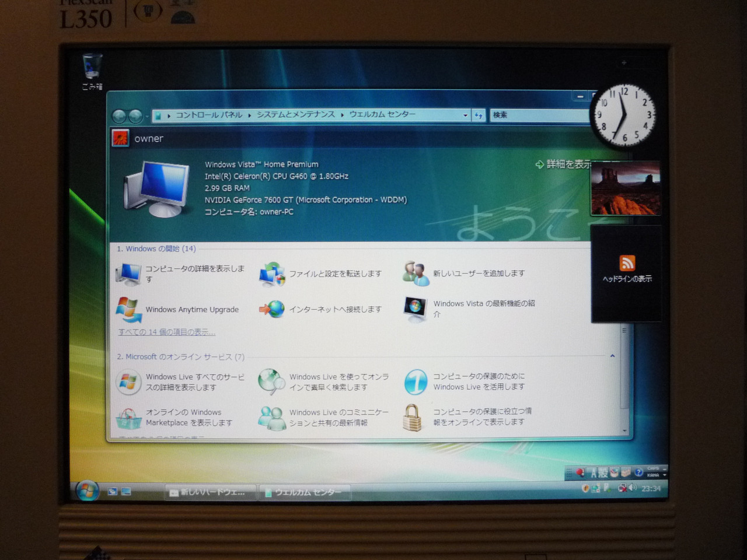Collapse the Microsoft online services section
Viewport: 747px width, 560px height.
(612, 356)
